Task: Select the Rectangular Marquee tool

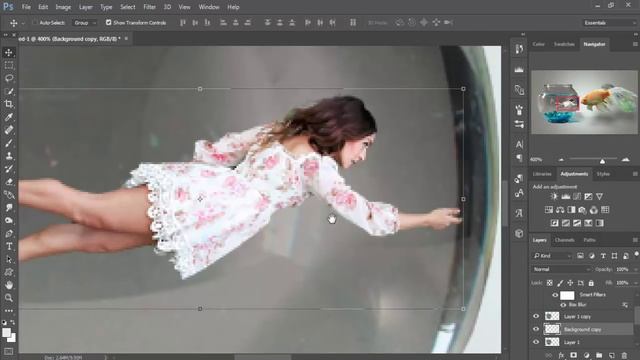Action: click(x=9, y=65)
